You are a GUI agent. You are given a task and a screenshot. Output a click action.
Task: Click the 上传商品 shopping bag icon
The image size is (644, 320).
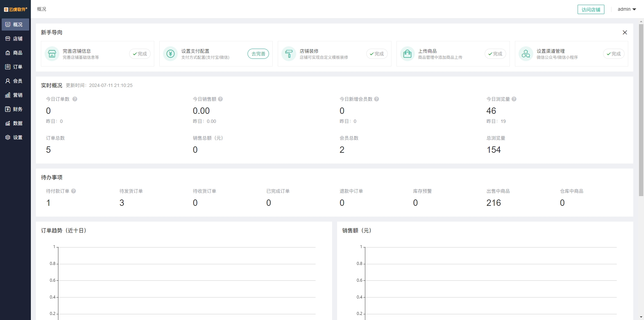[x=407, y=54]
